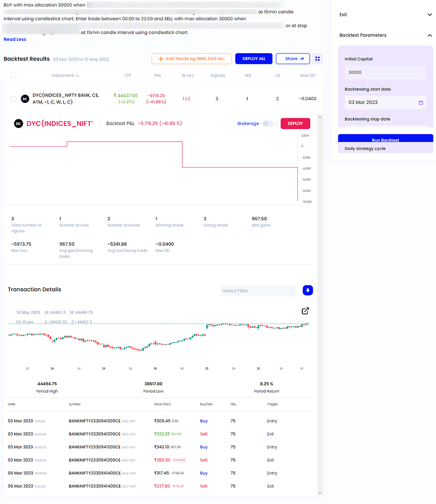Download the transaction details report

click(307, 290)
